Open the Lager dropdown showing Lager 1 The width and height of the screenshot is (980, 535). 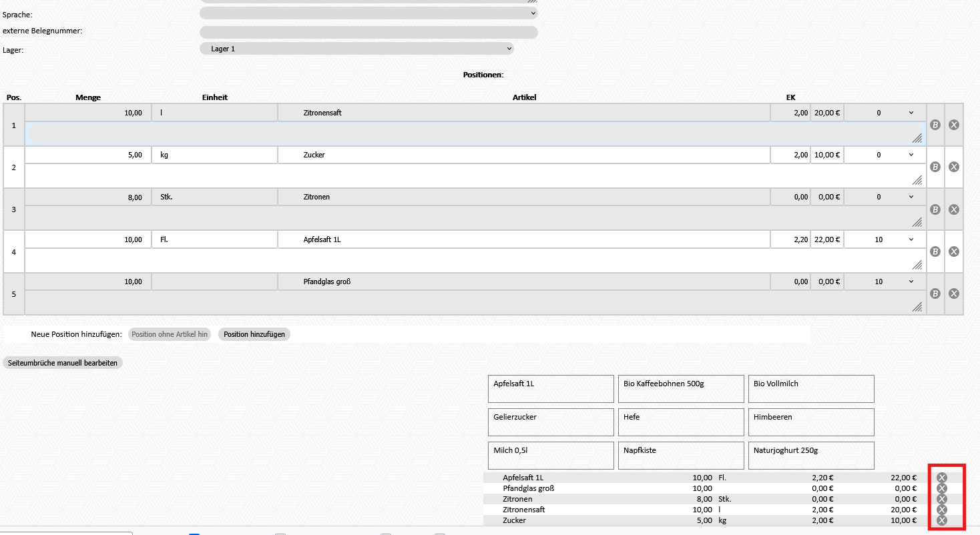point(356,49)
